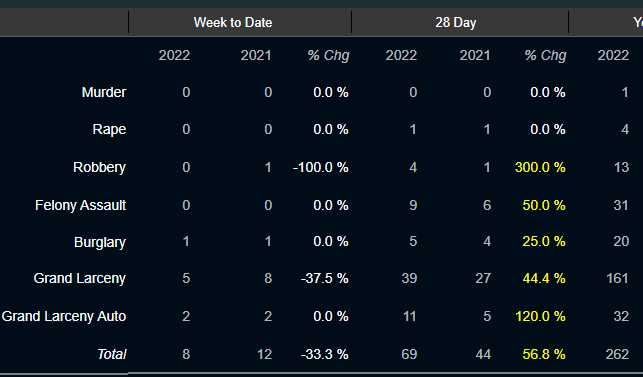Click the Murder row label

point(104,92)
